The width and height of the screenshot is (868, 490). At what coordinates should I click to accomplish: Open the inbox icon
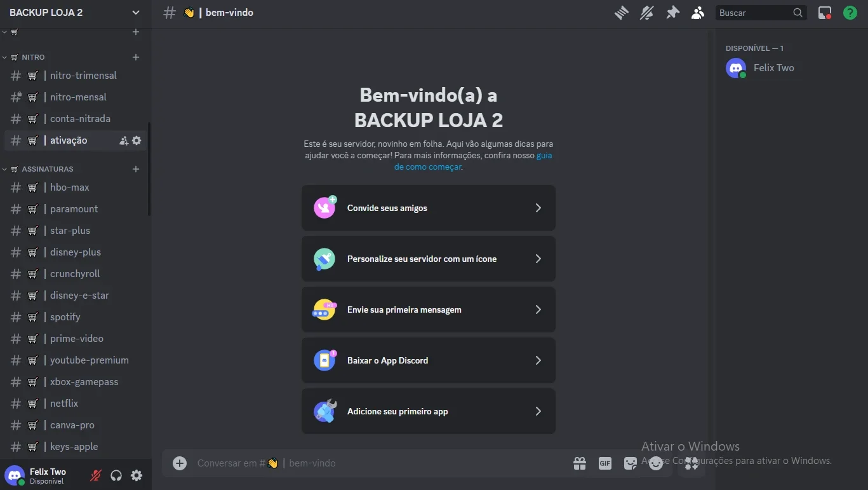[825, 13]
